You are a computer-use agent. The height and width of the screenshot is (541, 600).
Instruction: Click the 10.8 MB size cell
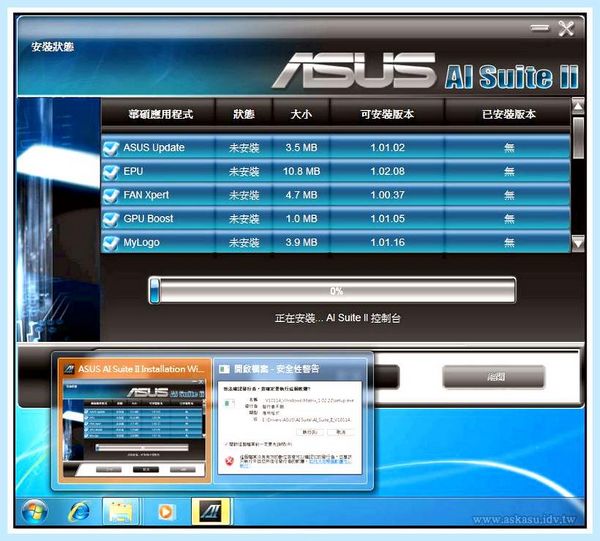[x=302, y=171]
